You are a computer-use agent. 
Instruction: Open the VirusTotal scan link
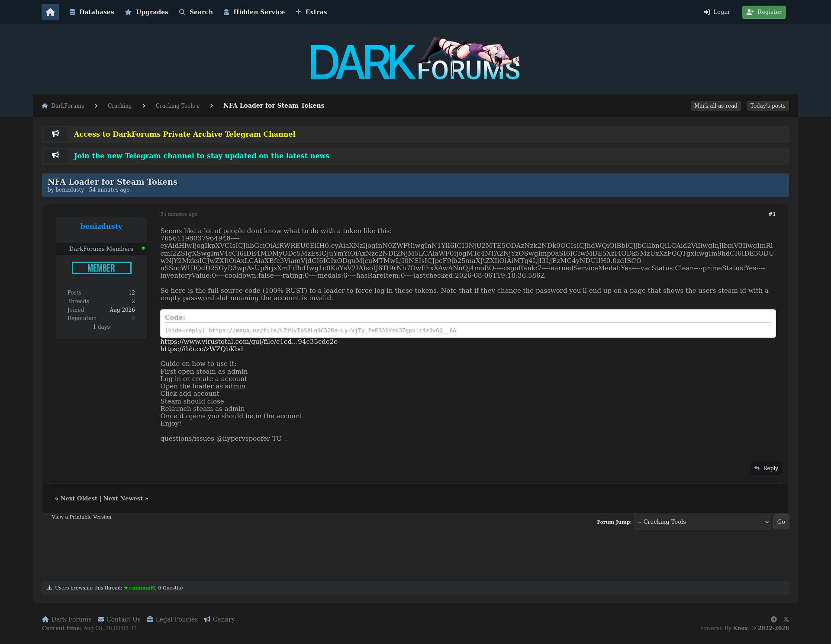click(249, 342)
